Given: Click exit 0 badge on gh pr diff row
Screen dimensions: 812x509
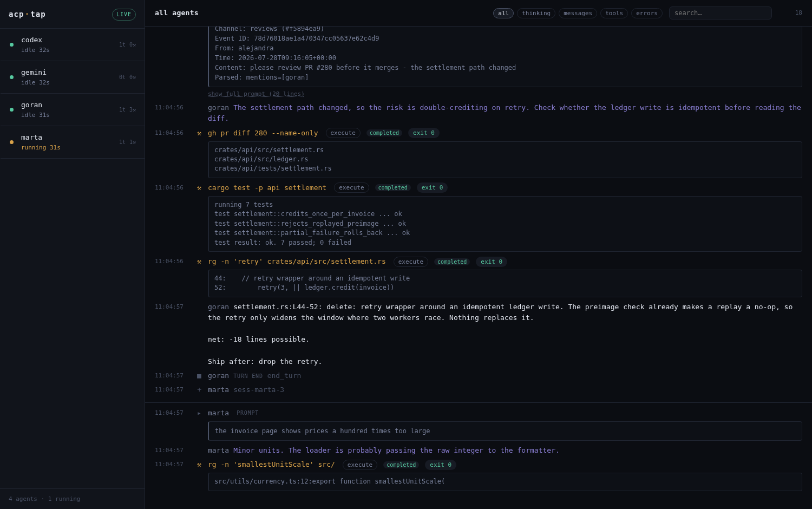Looking at the screenshot, I should click(424, 133).
